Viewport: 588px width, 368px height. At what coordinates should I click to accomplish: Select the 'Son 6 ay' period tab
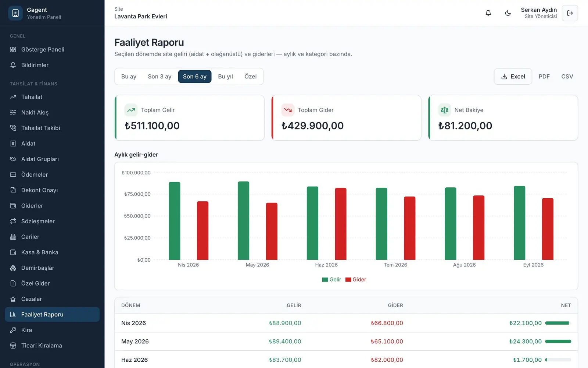[x=195, y=77]
